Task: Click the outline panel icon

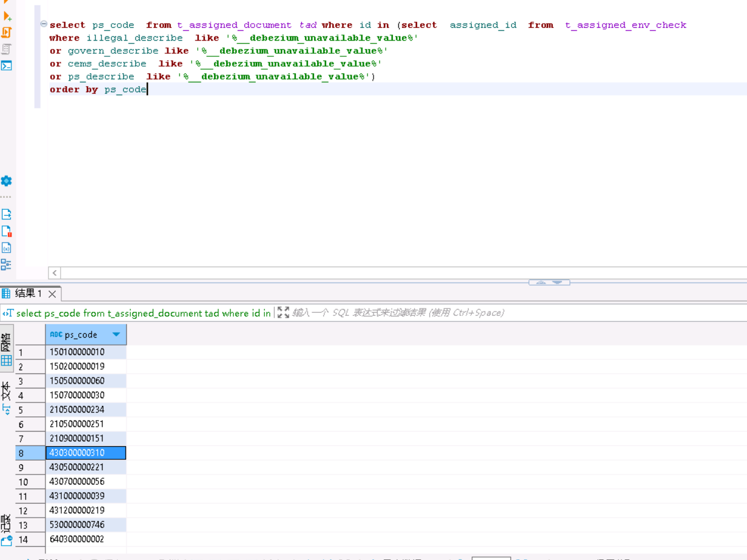Action: point(6,264)
